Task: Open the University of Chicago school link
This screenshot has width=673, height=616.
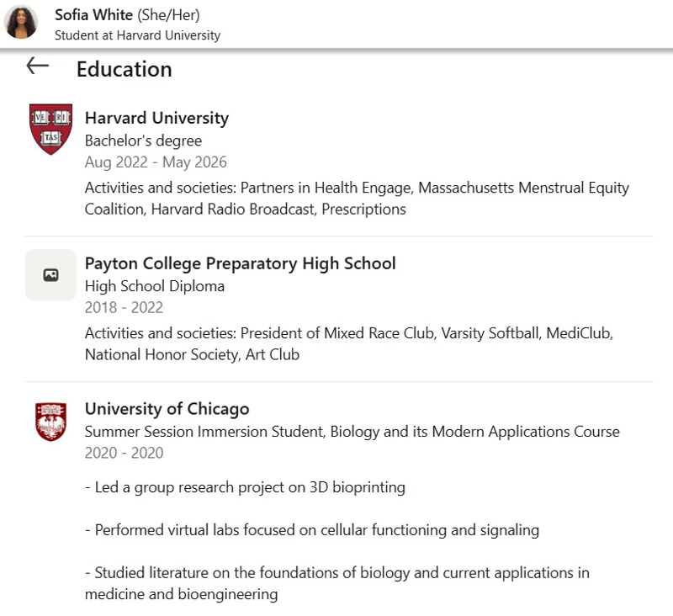Action: coord(167,409)
